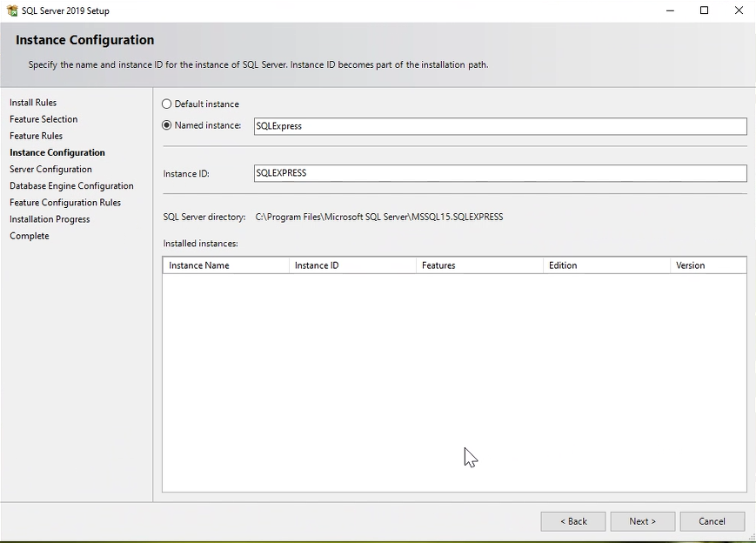Open the Feature Selection step
756x543 pixels.
43,119
